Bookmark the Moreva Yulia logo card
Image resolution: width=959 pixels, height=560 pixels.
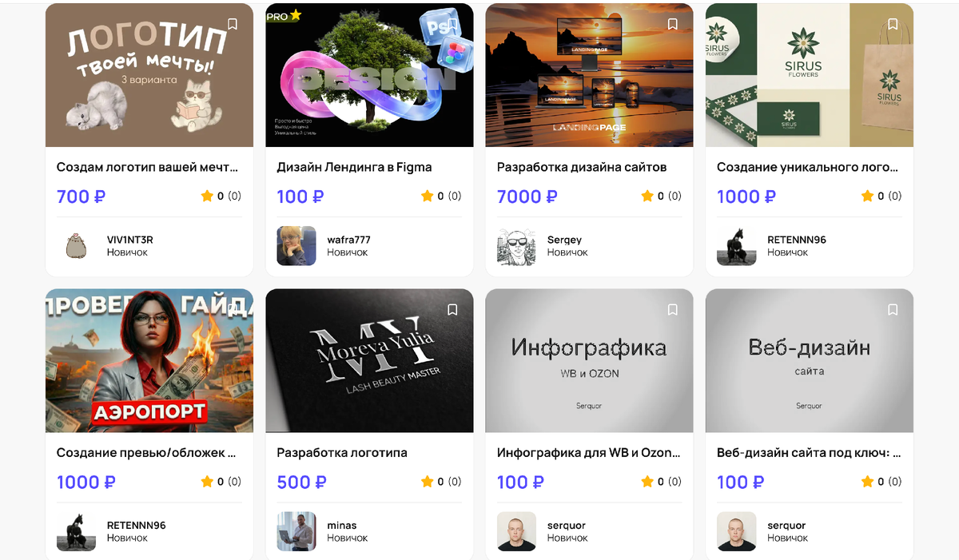pos(452,309)
